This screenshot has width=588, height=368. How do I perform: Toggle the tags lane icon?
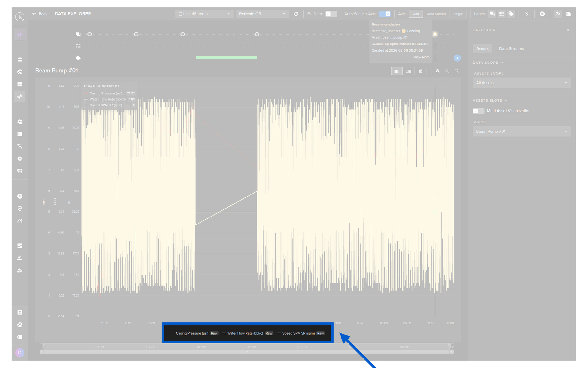[x=511, y=14]
